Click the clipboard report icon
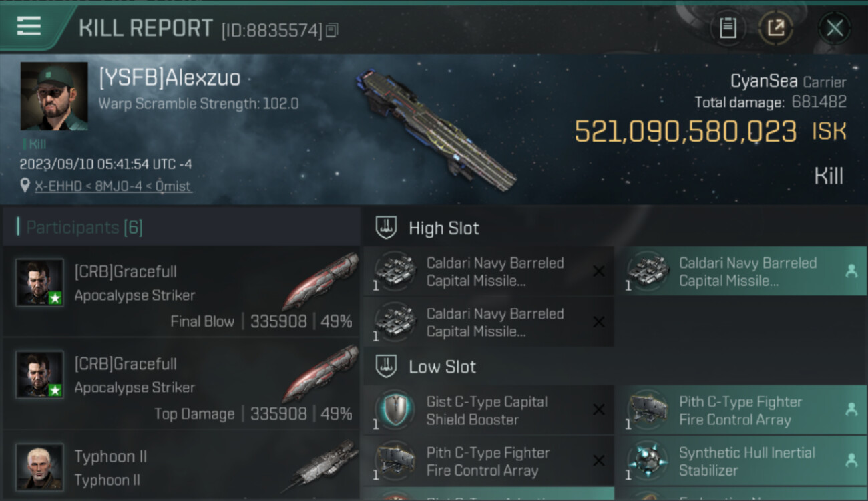 728,28
